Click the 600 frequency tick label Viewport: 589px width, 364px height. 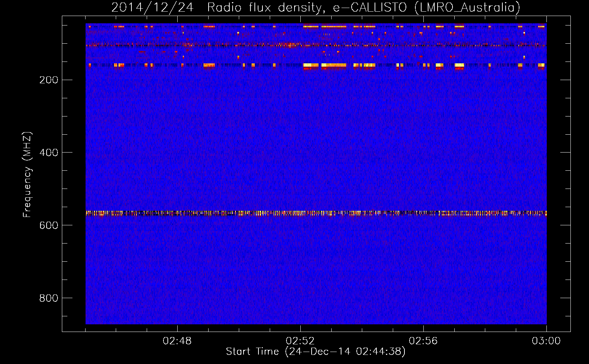point(49,225)
